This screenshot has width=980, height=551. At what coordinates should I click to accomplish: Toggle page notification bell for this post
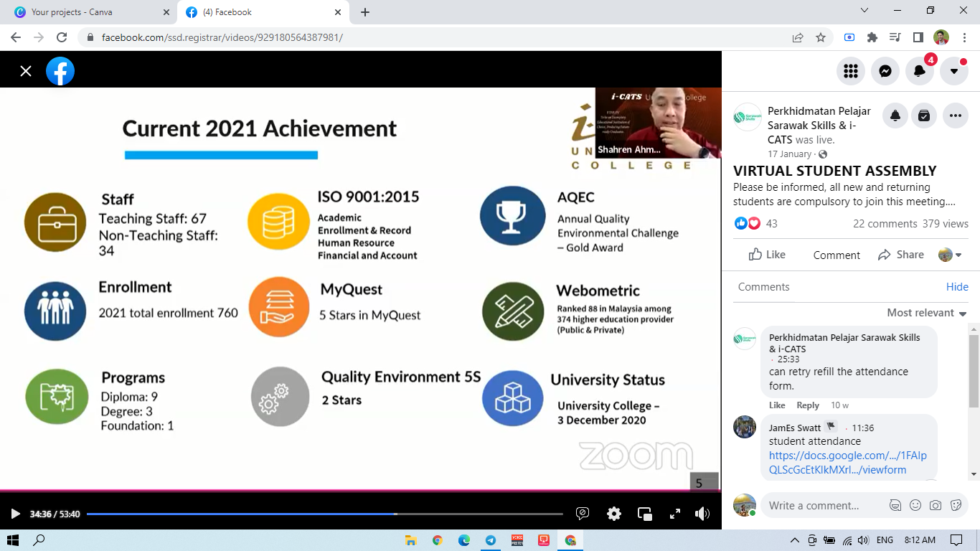click(895, 116)
